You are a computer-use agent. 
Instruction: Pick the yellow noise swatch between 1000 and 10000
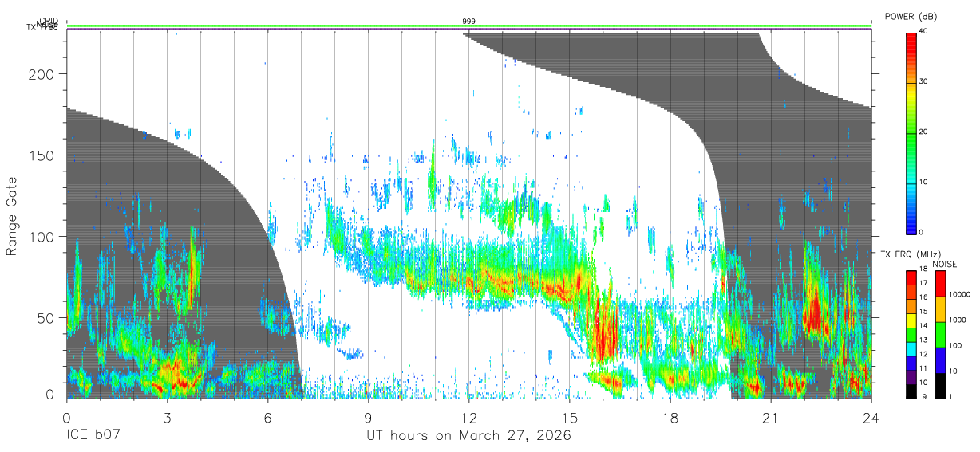tap(939, 309)
